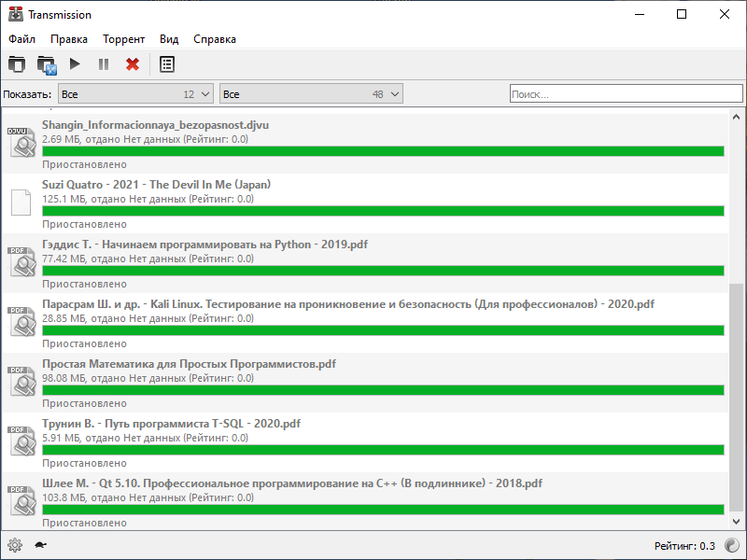This screenshot has height=560, width=747.
Task: Click the PDF icon for Шлее М. torrent
Action: (21, 500)
